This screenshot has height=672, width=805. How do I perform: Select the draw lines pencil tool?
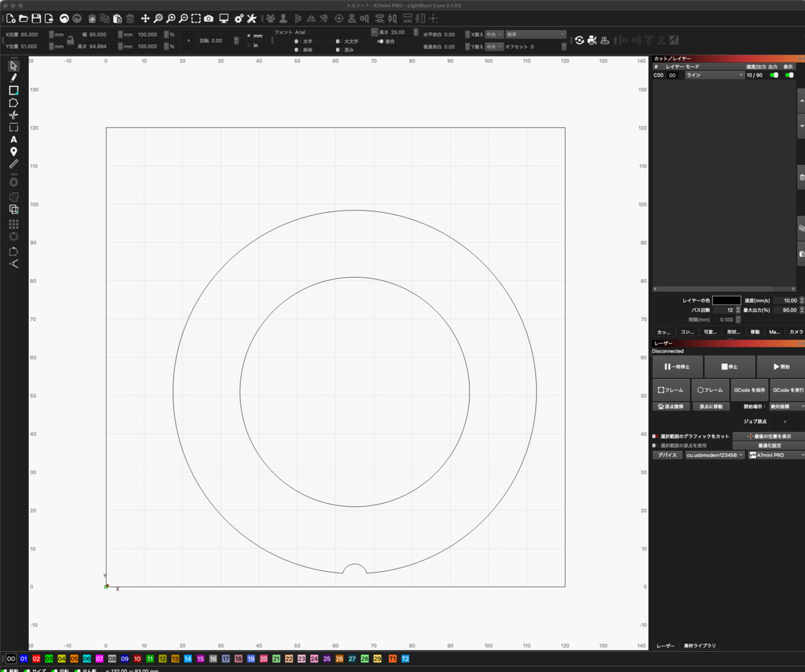pos(13,78)
